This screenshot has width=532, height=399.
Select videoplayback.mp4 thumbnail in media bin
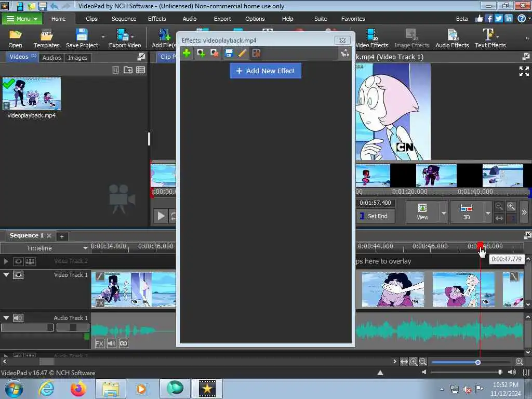click(32, 94)
